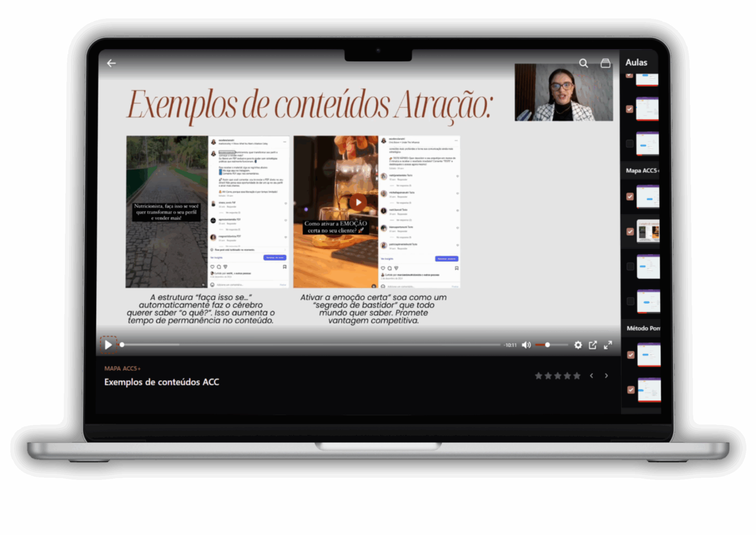This screenshot has height=535, width=756.
Task: Go to next lesson with right chevron
Action: tap(606, 376)
